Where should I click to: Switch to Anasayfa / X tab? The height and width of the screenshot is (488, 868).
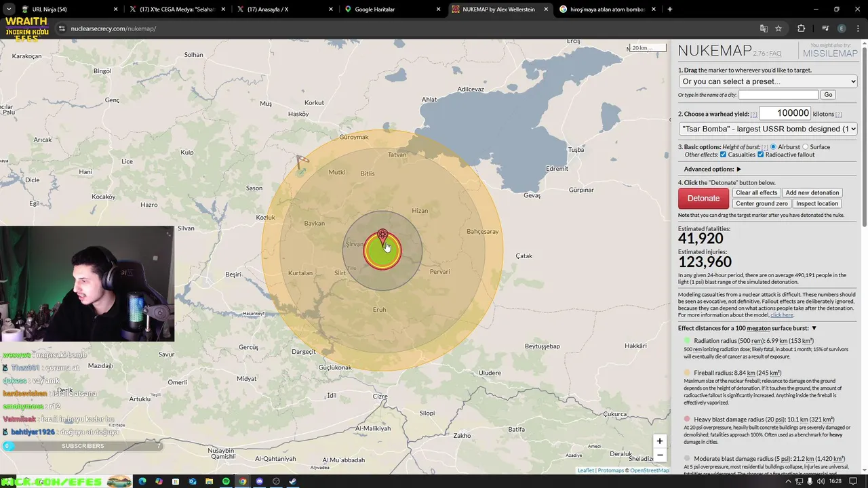pos(283,9)
